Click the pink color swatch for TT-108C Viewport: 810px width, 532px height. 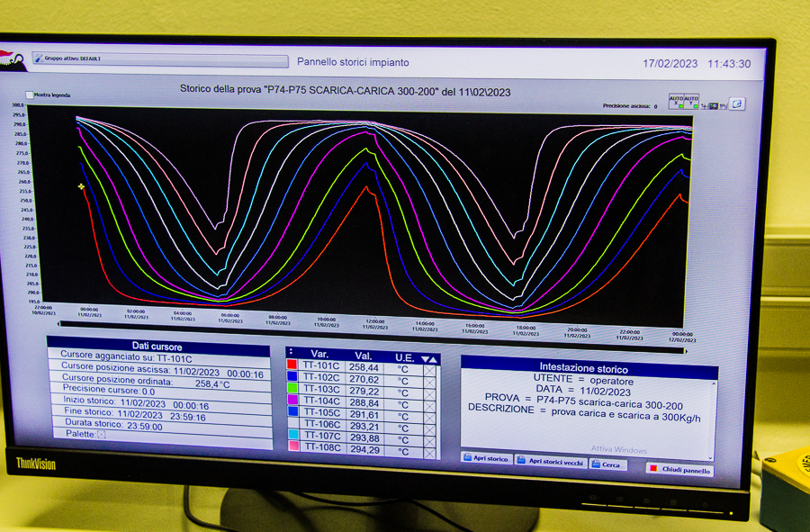pos(293,446)
